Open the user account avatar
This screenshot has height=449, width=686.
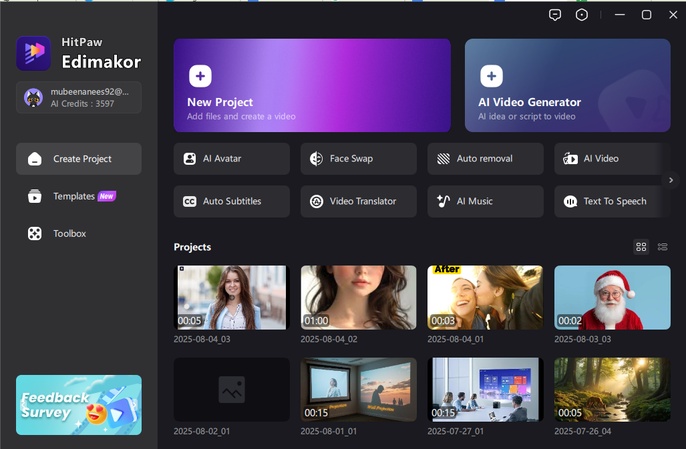[x=33, y=98]
